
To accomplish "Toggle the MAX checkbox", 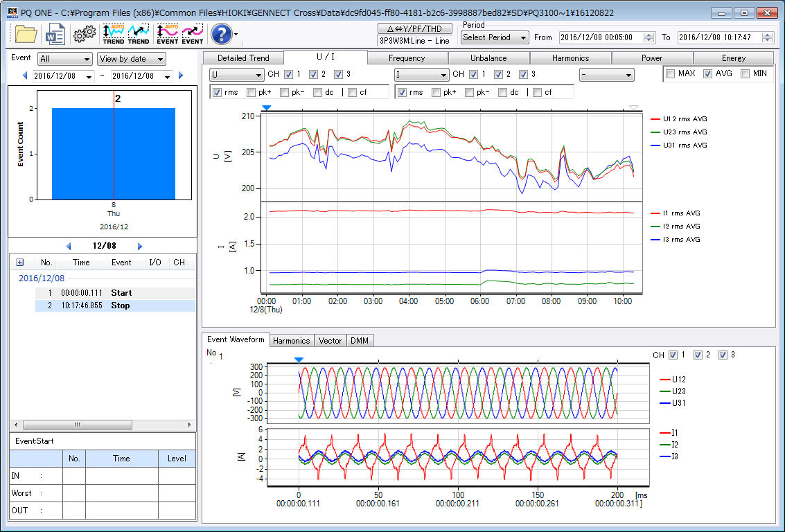I will (x=671, y=74).
